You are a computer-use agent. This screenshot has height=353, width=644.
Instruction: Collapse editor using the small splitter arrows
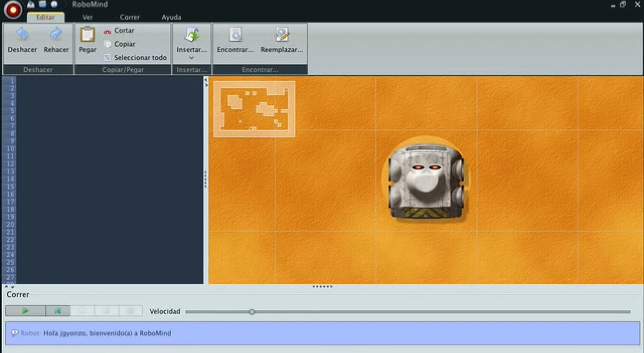[10, 287]
